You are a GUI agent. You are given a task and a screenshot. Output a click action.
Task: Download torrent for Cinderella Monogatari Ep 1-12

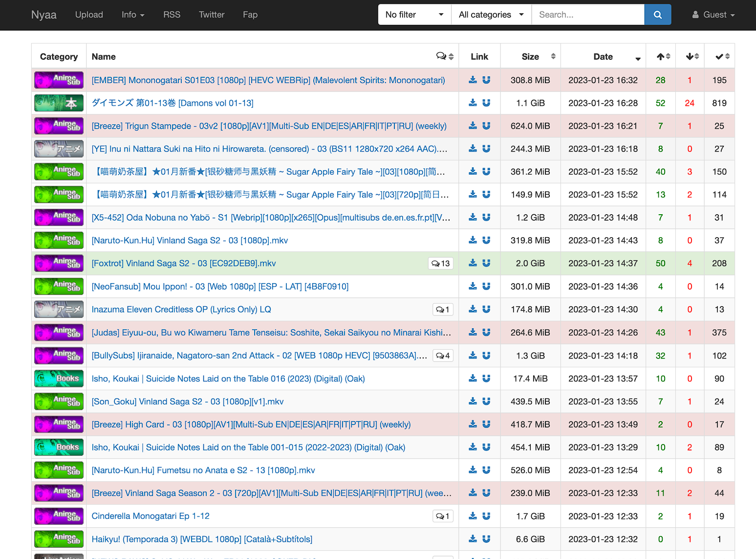[473, 515]
